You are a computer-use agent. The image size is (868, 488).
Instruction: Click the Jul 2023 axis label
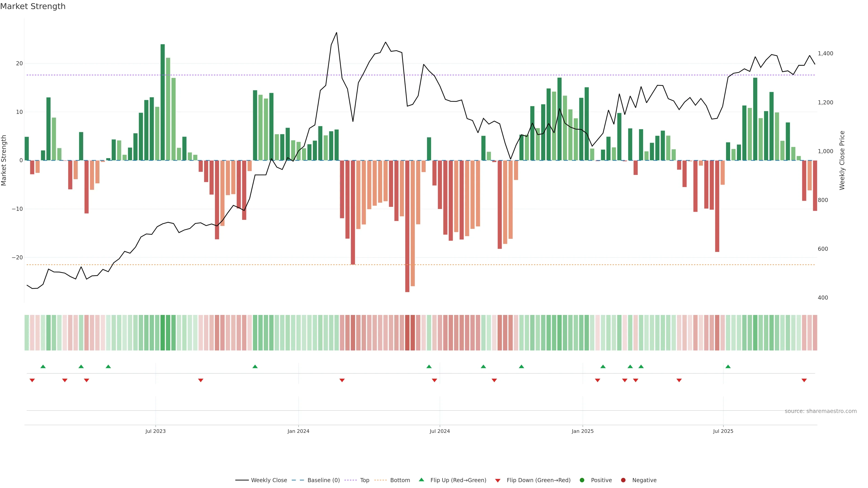coord(155,431)
